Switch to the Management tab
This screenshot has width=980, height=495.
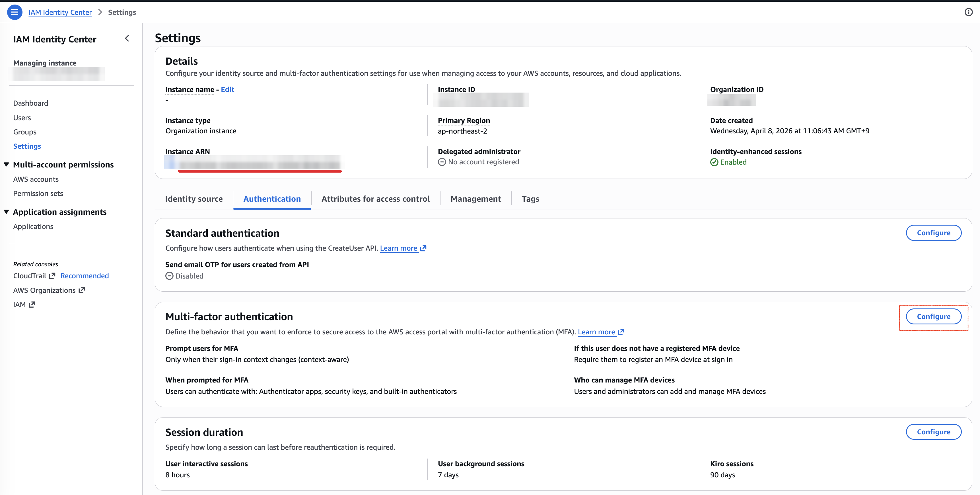coord(475,199)
